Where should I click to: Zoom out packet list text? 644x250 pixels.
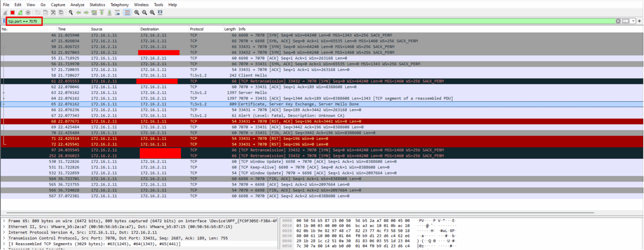pyautogui.click(x=145, y=13)
